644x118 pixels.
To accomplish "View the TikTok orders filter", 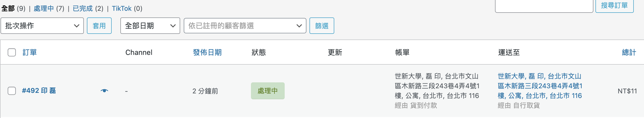I will (122, 8).
